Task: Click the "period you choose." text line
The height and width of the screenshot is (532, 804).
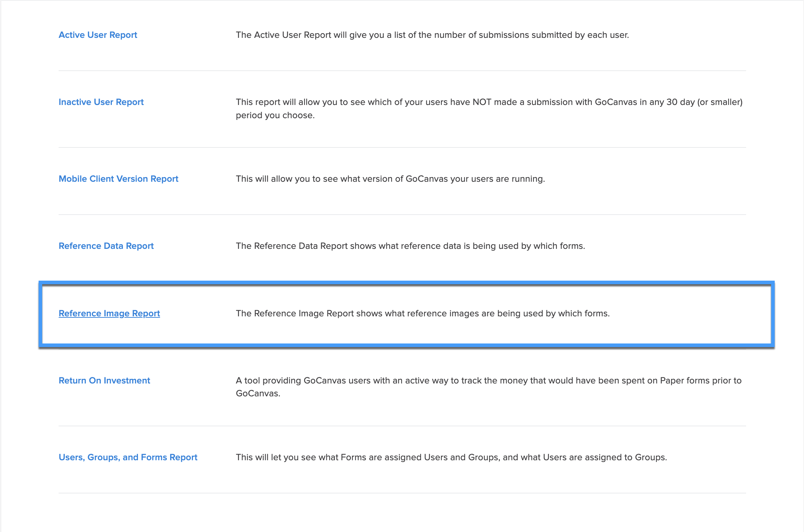Action: tap(275, 115)
